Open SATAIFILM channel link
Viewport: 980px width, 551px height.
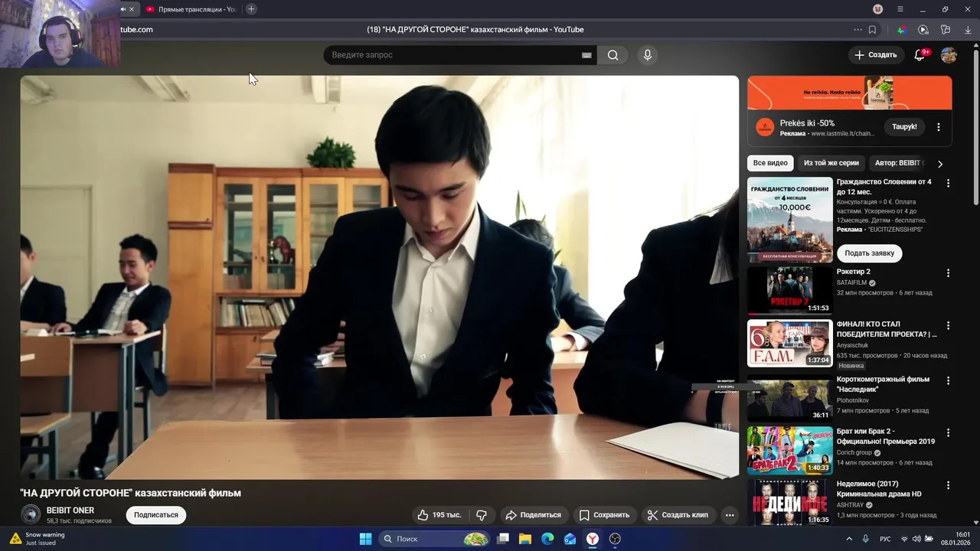[x=851, y=283]
